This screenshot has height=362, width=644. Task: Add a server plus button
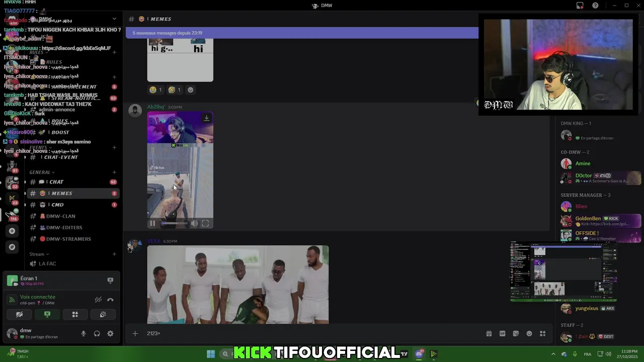[x=12, y=231]
